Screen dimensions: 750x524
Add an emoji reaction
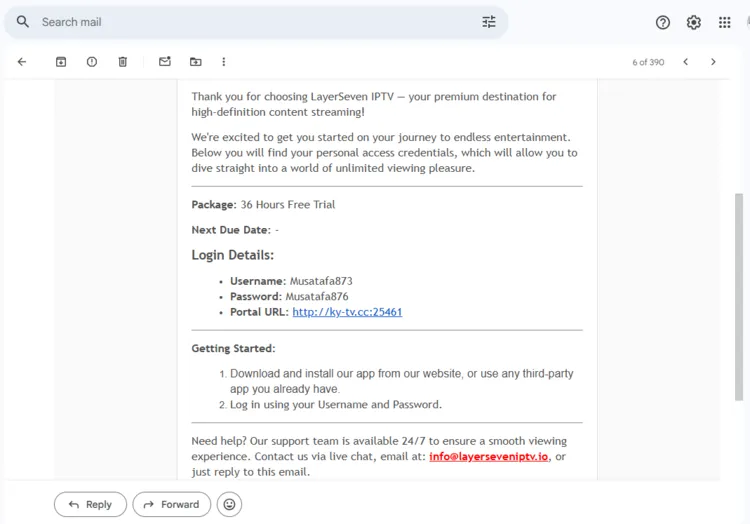tap(229, 504)
